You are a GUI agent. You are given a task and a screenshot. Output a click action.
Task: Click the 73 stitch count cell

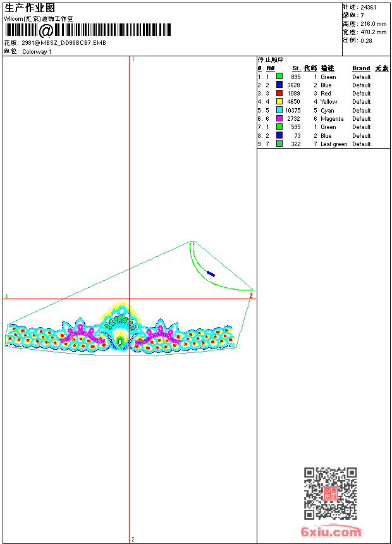coord(297,136)
